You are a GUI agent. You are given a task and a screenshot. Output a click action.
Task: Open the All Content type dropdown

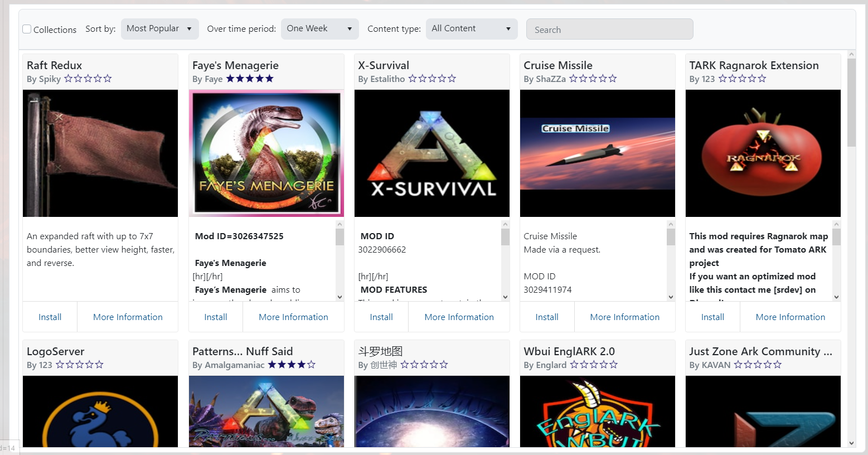click(471, 29)
